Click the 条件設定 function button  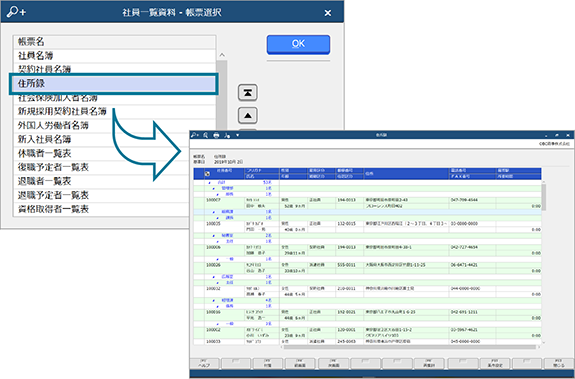(x=495, y=364)
